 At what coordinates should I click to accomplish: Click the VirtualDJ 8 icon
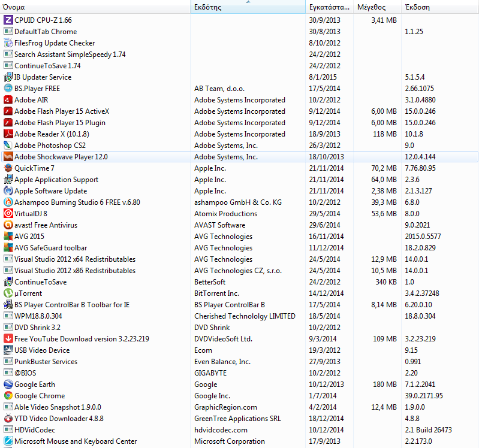click(x=8, y=214)
